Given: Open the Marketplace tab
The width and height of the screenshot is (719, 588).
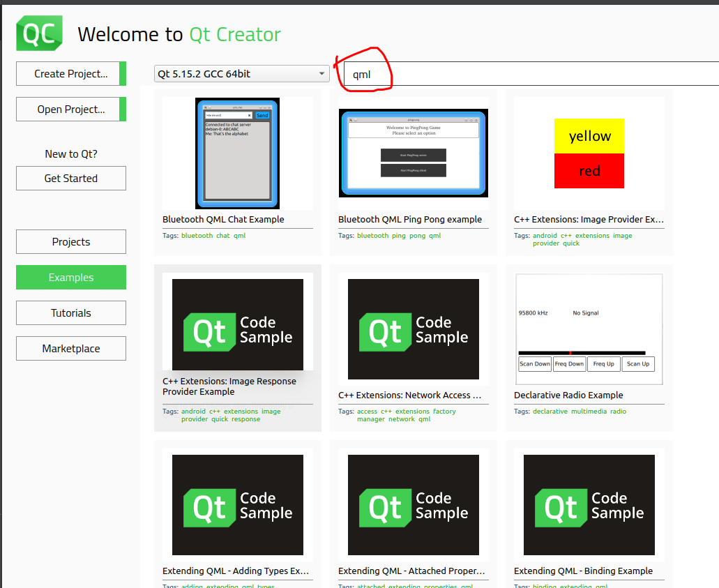Looking at the screenshot, I should (71, 349).
